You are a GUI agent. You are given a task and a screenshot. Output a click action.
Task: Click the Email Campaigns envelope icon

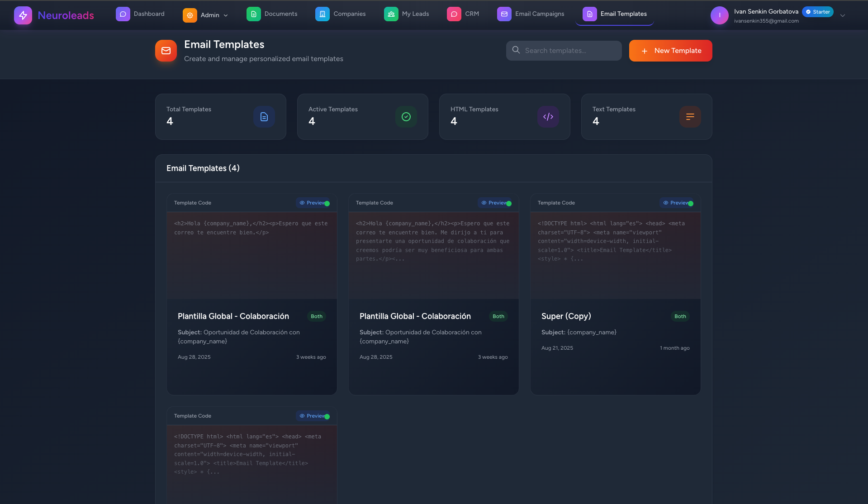(504, 14)
